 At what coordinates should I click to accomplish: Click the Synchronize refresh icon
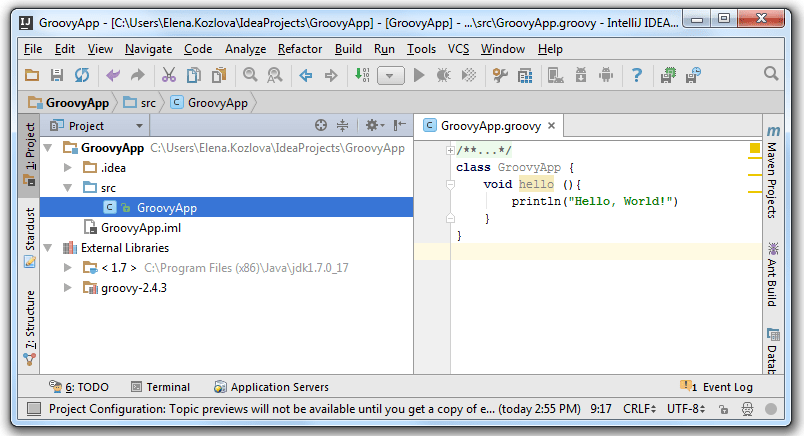click(x=82, y=75)
